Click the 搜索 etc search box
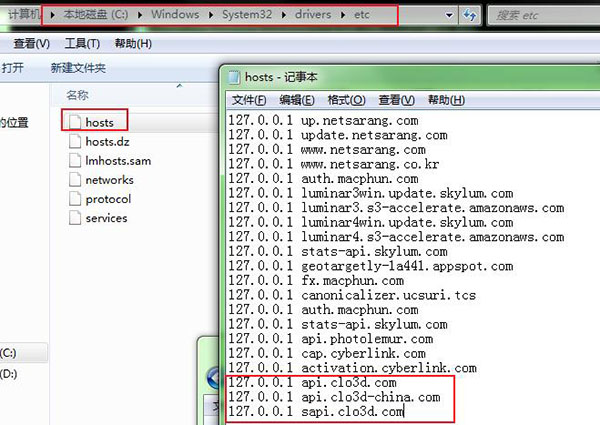 pos(545,15)
